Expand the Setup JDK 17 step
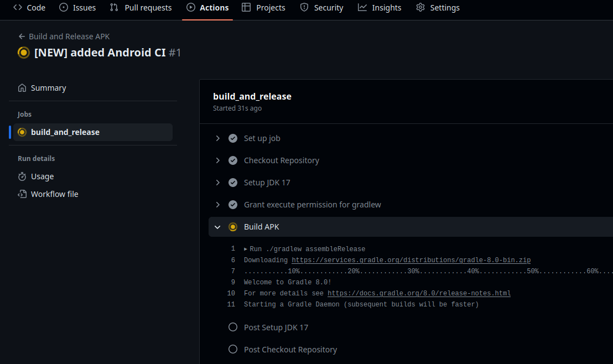 (x=218, y=183)
